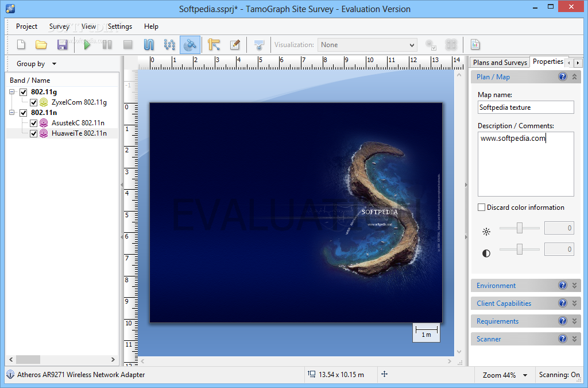Switch to the Plans and Surveys tab
This screenshot has height=388, width=588.
click(x=500, y=63)
